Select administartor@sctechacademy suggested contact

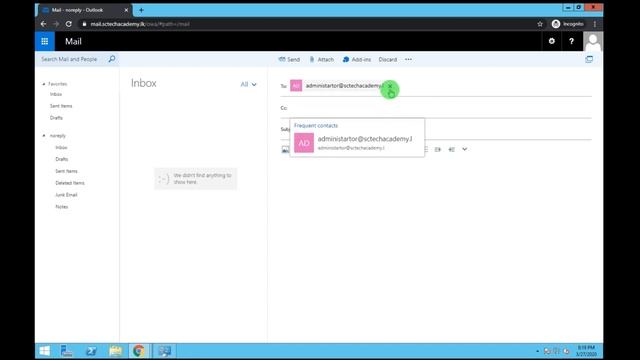357,143
